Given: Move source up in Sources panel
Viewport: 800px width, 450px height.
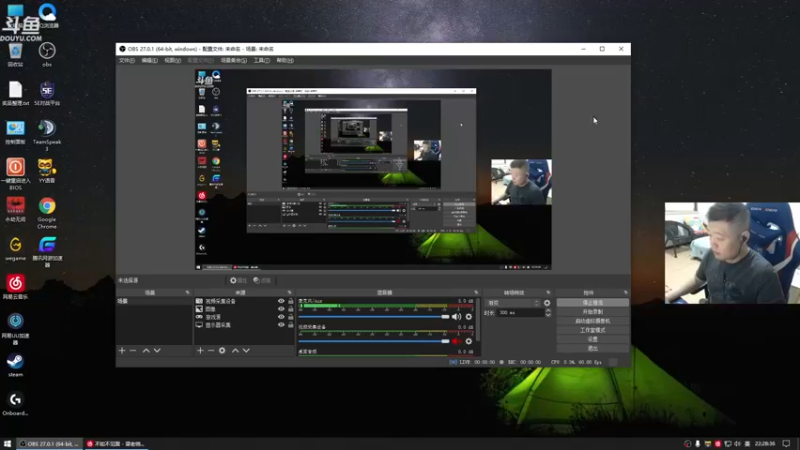Looking at the screenshot, I should coord(235,351).
